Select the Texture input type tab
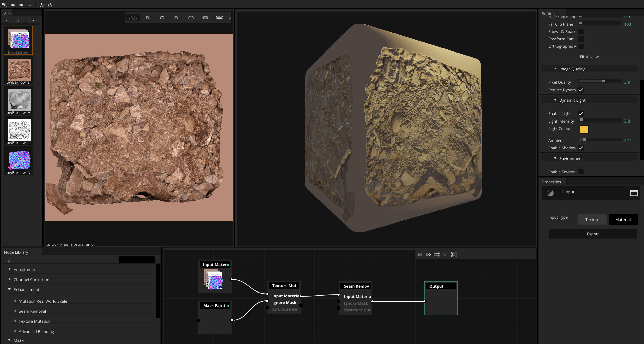Screen dimensions: 644x344 [592, 220]
